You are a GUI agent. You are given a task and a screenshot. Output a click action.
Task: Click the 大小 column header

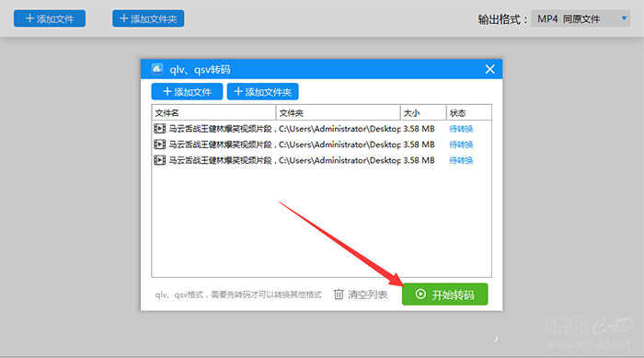coord(423,112)
